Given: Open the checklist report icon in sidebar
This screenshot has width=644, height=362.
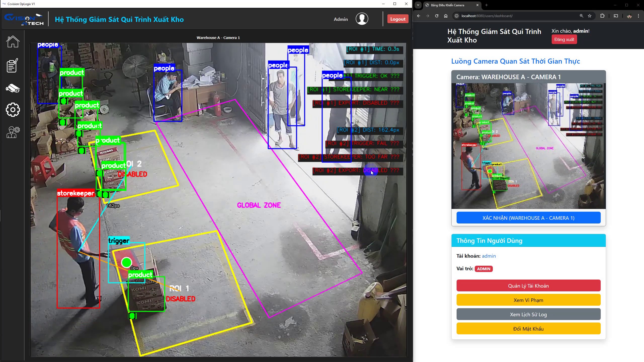Looking at the screenshot, I should [12, 65].
